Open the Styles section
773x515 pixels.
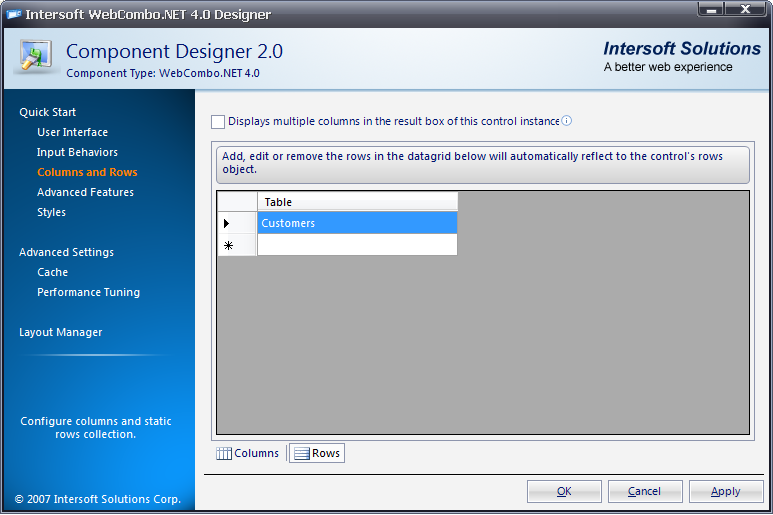pos(51,212)
